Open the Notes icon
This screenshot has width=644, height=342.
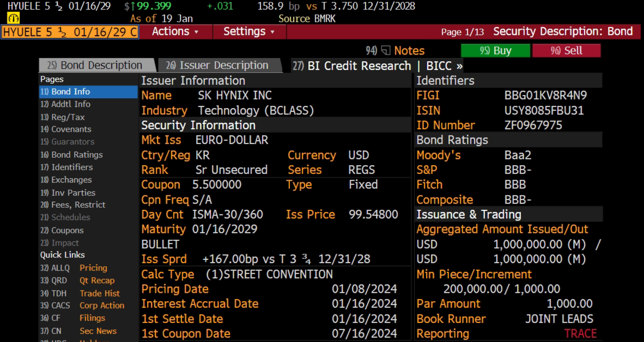point(386,50)
